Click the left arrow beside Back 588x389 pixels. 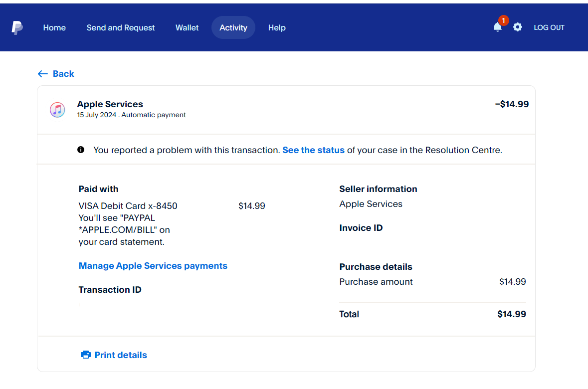pos(42,74)
